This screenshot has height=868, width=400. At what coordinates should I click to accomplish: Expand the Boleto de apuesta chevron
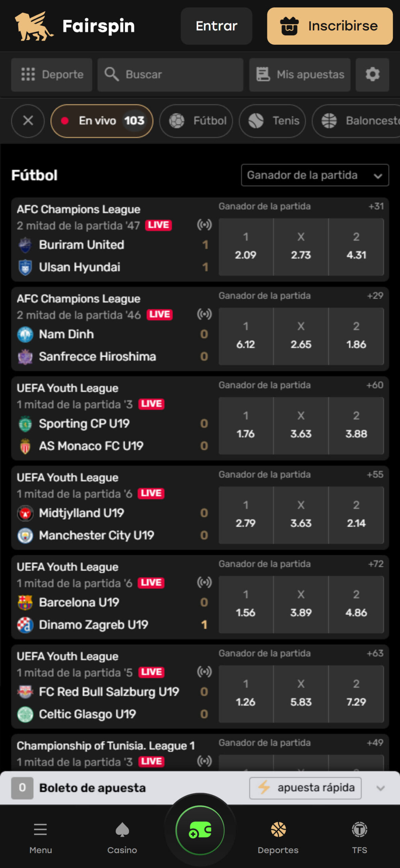pos(380,788)
